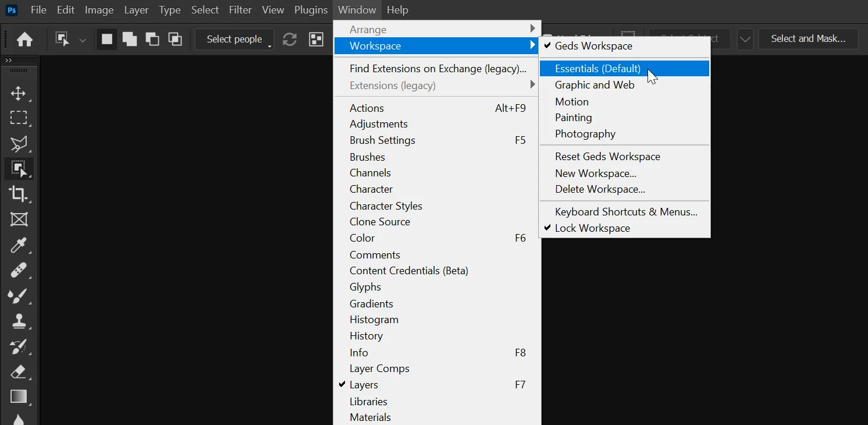Open the File menu
868x425 pixels.
click(x=38, y=10)
